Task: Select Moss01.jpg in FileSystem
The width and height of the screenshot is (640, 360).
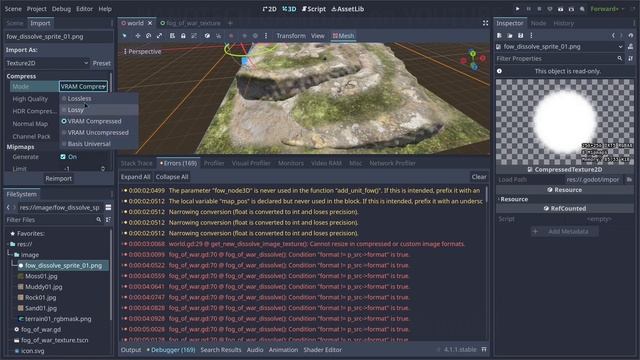Action: (41, 276)
